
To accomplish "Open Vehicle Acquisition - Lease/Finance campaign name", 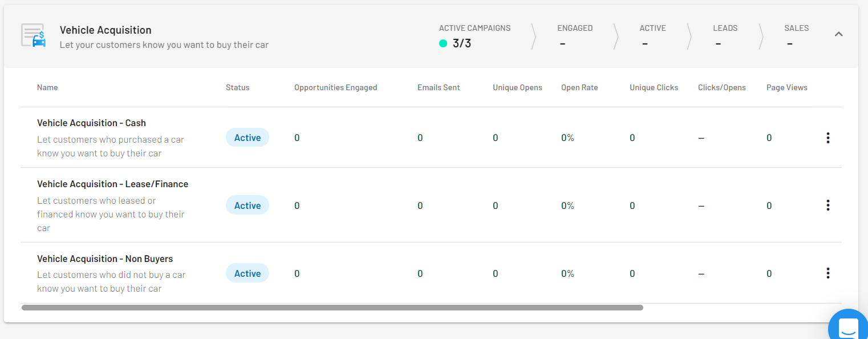I will [112, 184].
